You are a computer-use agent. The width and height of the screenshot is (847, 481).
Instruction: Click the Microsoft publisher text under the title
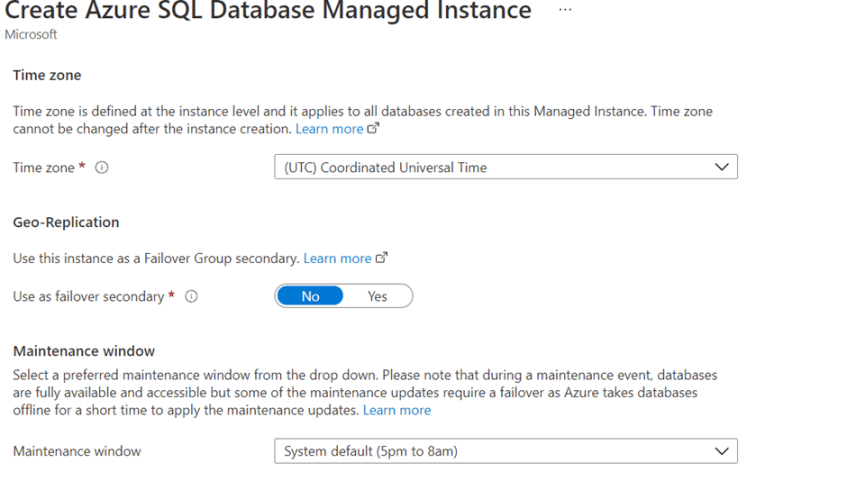31,34
